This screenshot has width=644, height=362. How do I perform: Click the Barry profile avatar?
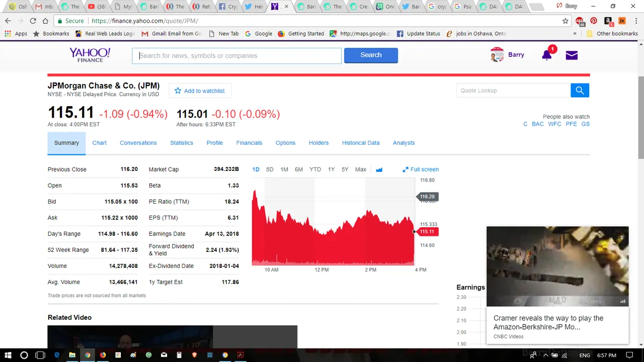pyautogui.click(x=497, y=55)
